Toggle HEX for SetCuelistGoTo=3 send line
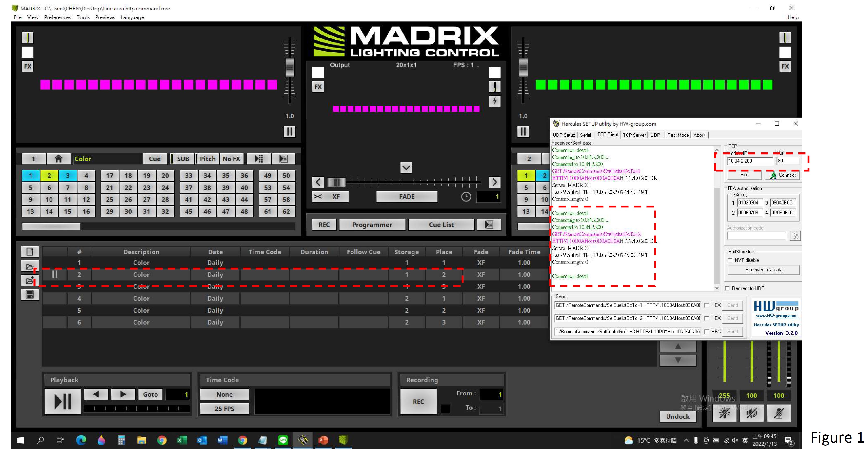The height and width of the screenshot is (451, 868). 707,331
